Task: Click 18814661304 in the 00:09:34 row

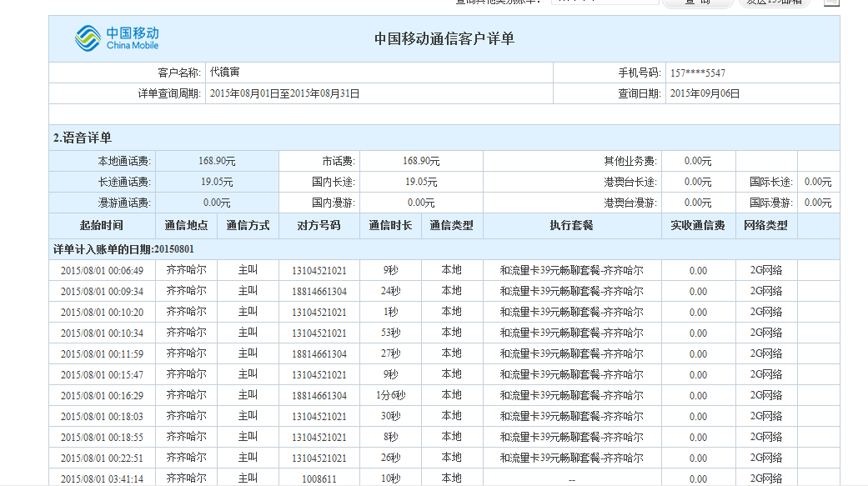Action: 319,291
